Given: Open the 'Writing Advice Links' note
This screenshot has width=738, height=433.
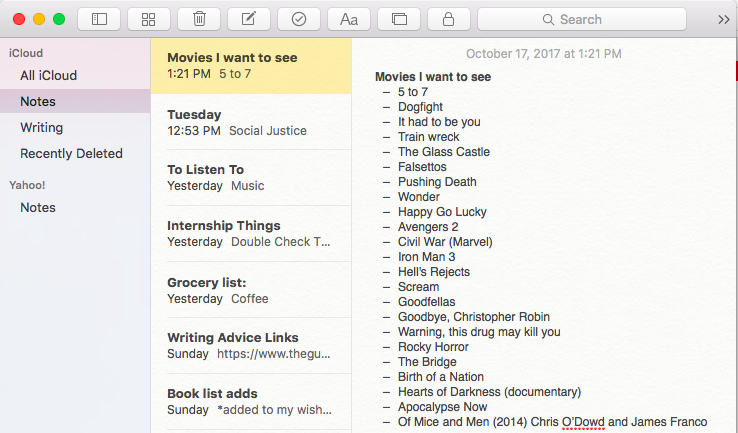Looking at the screenshot, I should point(251,345).
